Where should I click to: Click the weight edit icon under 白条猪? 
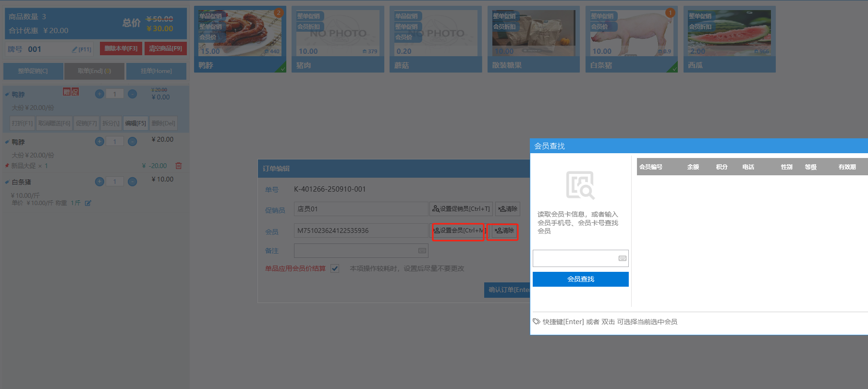point(88,203)
